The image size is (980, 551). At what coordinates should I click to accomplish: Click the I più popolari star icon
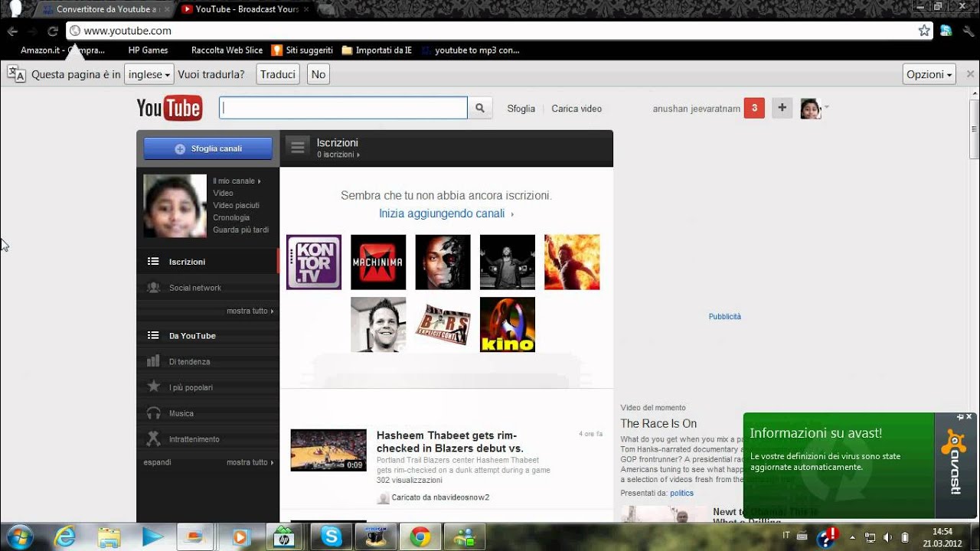pyautogui.click(x=153, y=387)
